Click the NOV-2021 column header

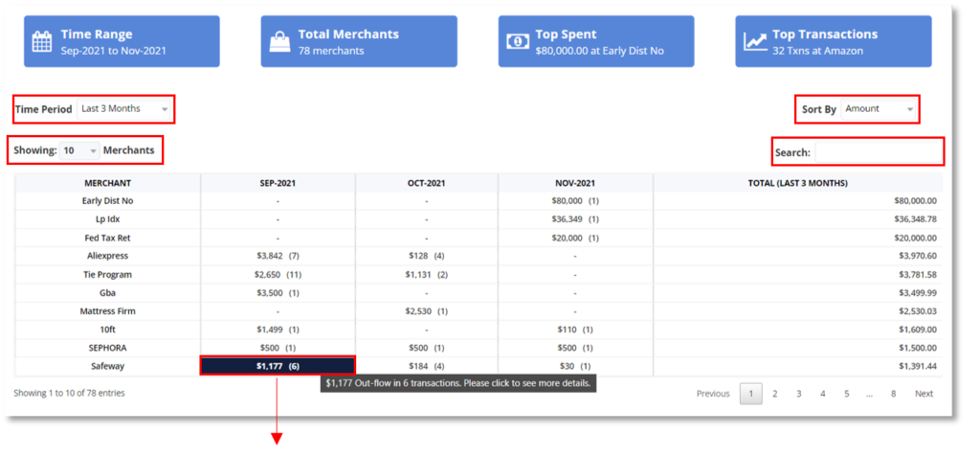[575, 183]
